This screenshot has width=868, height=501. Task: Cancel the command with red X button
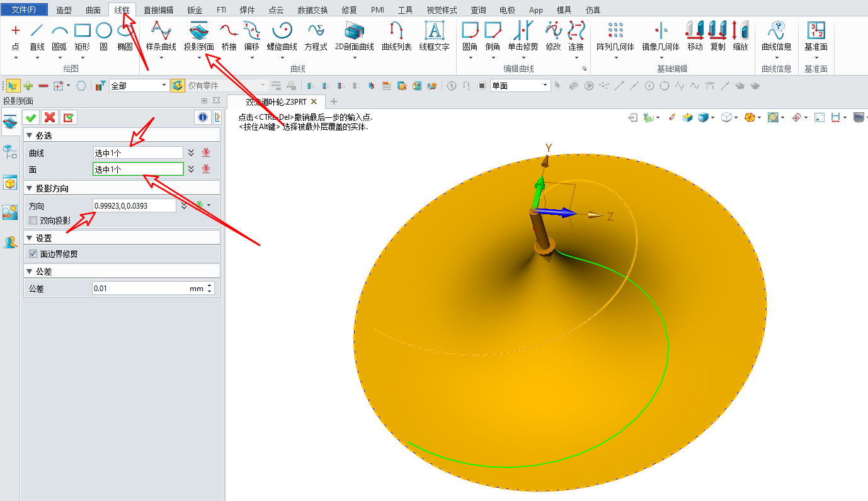[50, 117]
